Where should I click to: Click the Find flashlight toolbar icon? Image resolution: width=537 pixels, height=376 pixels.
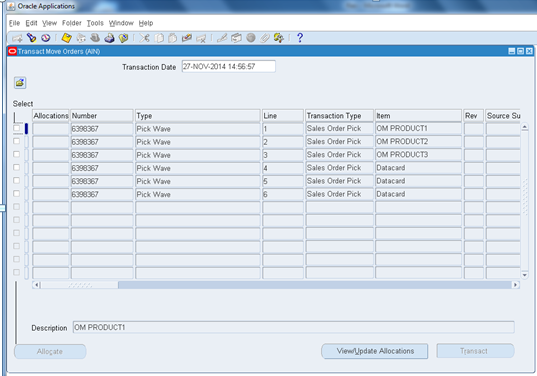[32, 38]
